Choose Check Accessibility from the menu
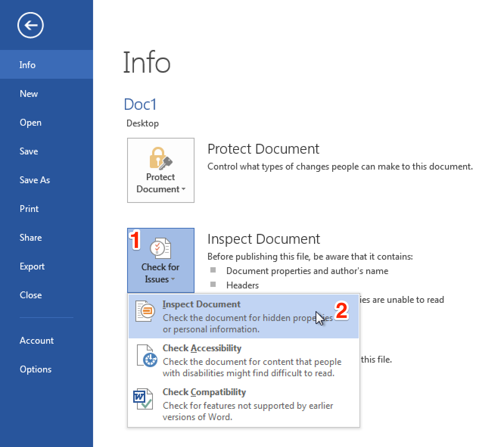Viewport: 504px width, 447px height. 202,348
